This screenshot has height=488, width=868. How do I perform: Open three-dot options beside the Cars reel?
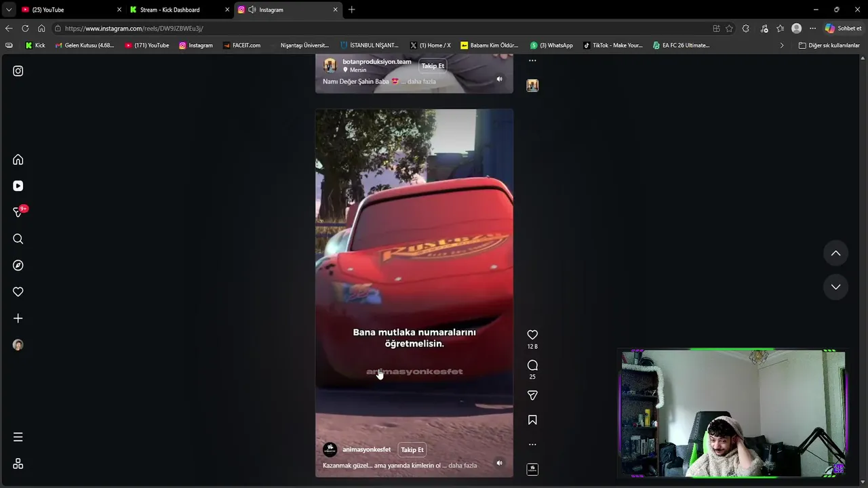[x=532, y=445]
